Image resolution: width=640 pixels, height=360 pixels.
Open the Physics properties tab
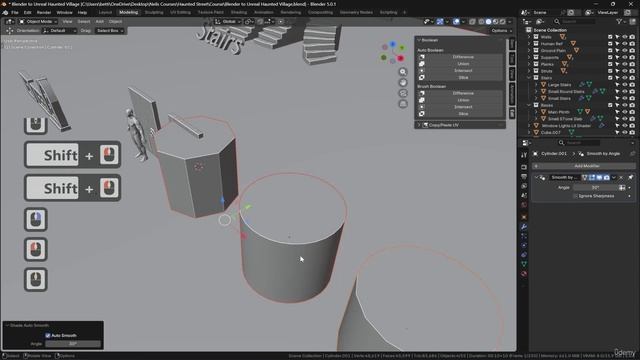pyautogui.click(x=524, y=245)
